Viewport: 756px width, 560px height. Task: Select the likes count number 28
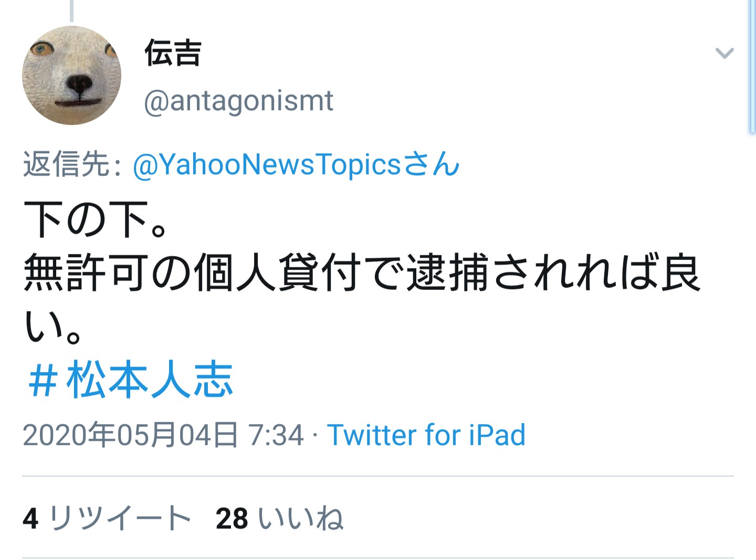232,519
